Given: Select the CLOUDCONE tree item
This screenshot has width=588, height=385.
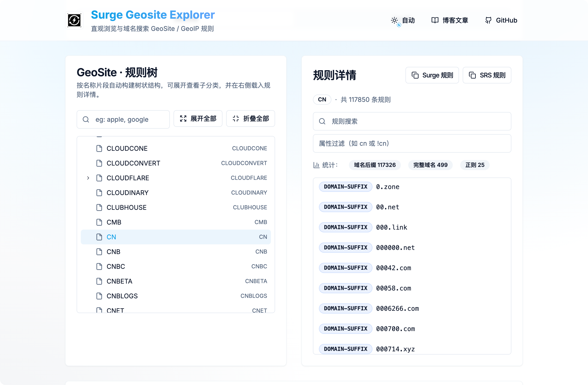Looking at the screenshot, I should tap(176, 148).
